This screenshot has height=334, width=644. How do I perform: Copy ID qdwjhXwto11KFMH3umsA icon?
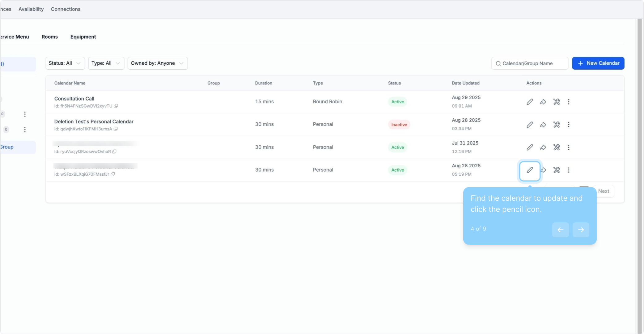116,129
